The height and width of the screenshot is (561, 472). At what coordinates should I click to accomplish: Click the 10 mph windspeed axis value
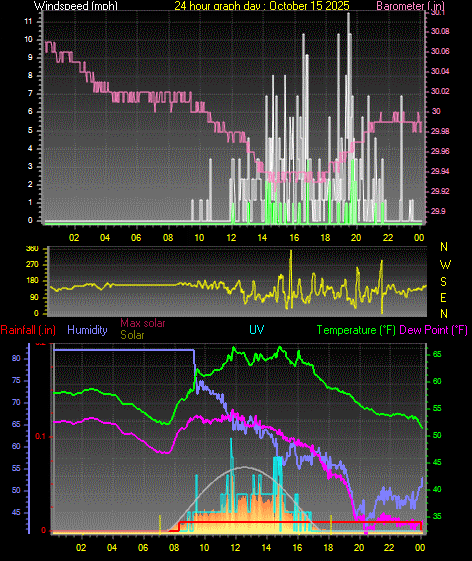click(28, 39)
